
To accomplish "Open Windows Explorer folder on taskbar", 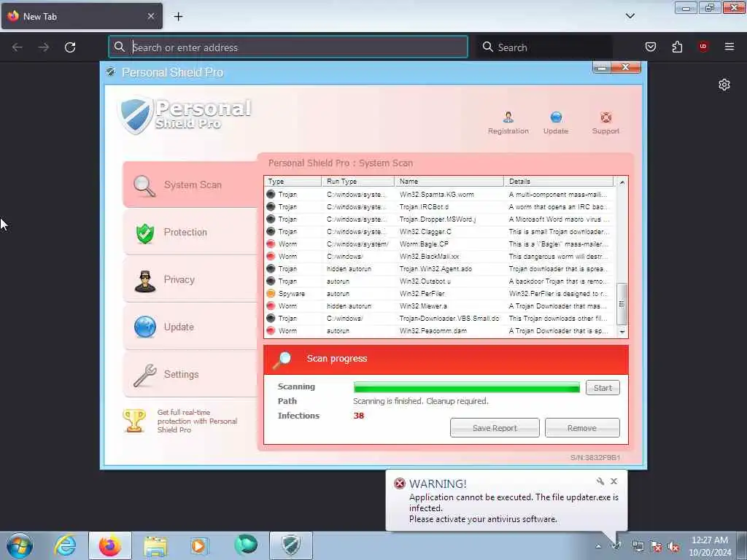I will click(155, 546).
